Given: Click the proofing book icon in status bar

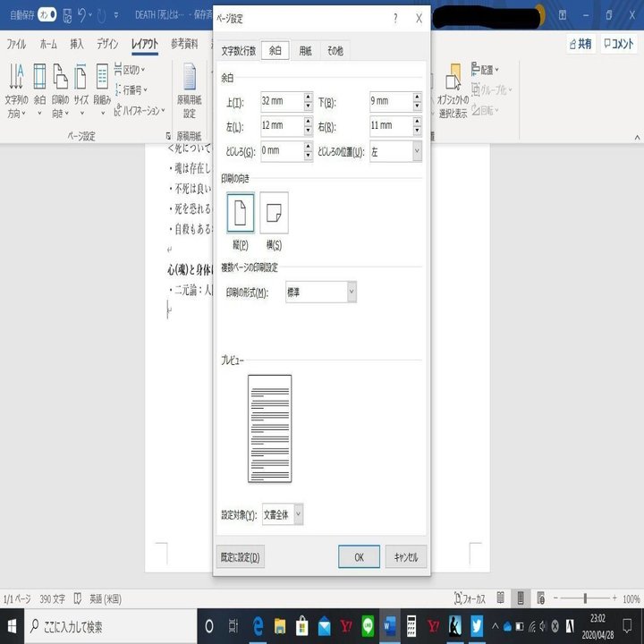Looking at the screenshot, I should click(77, 598).
